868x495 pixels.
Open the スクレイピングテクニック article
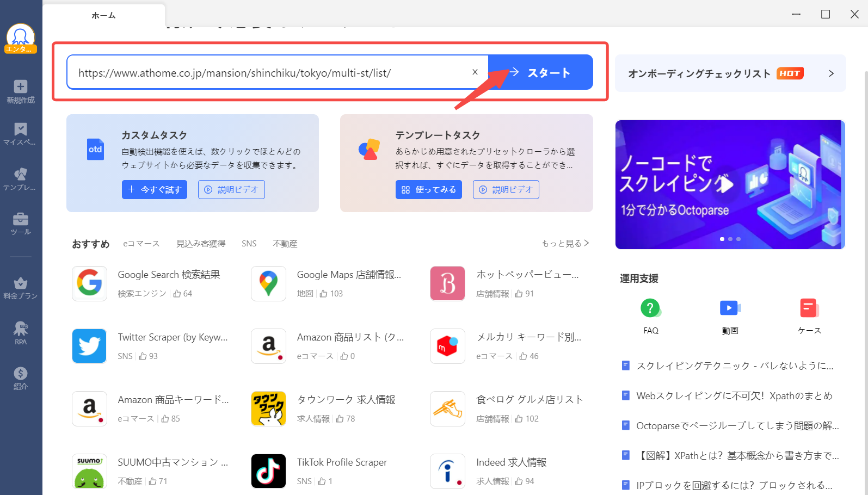click(735, 366)
